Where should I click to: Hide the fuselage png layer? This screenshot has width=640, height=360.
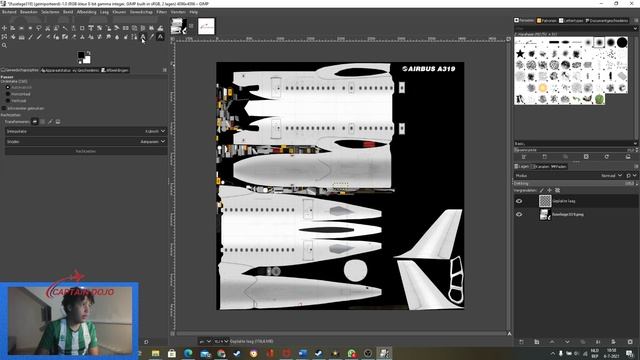(519, 214)
